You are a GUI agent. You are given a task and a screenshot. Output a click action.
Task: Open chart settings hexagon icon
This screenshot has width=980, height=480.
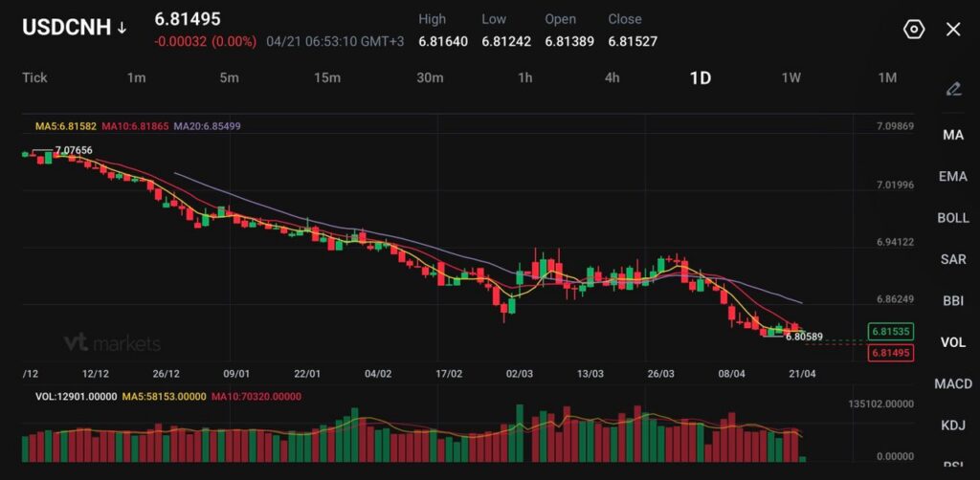pos(913,30)
